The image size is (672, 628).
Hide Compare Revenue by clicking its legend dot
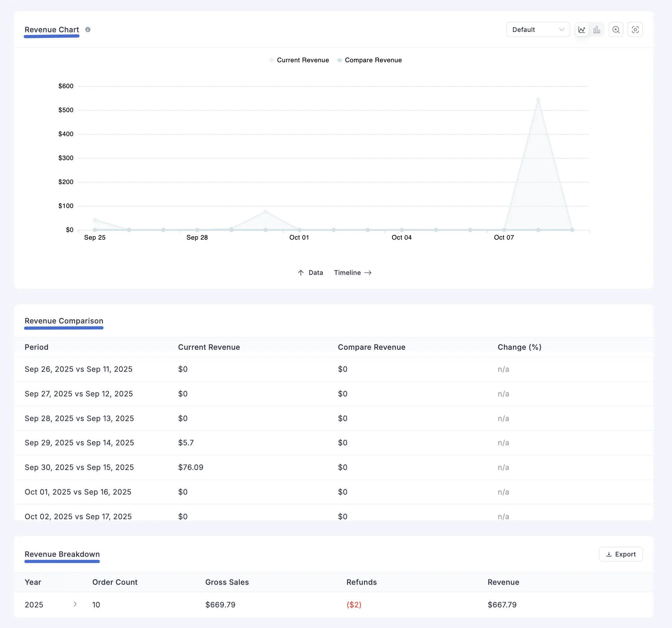(340, 60)
